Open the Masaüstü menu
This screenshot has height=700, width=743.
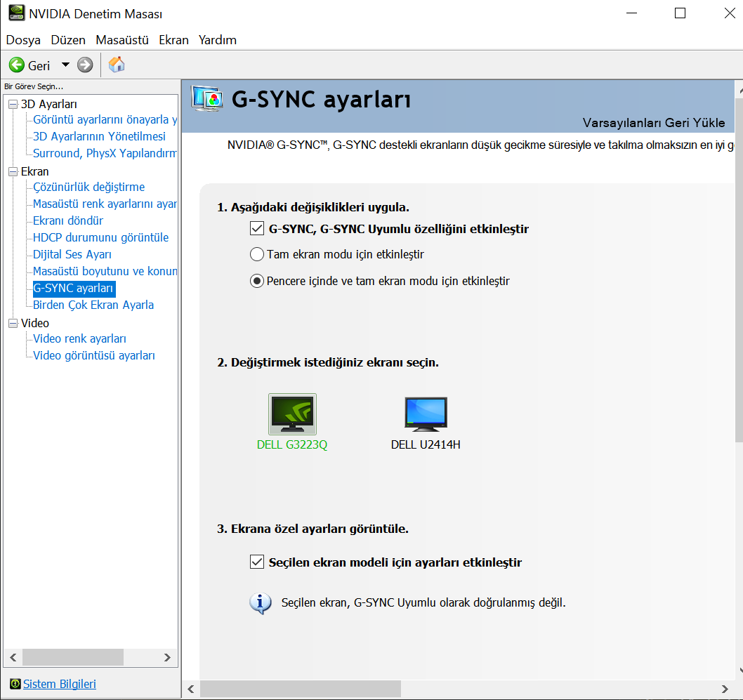tap(122, 40)
